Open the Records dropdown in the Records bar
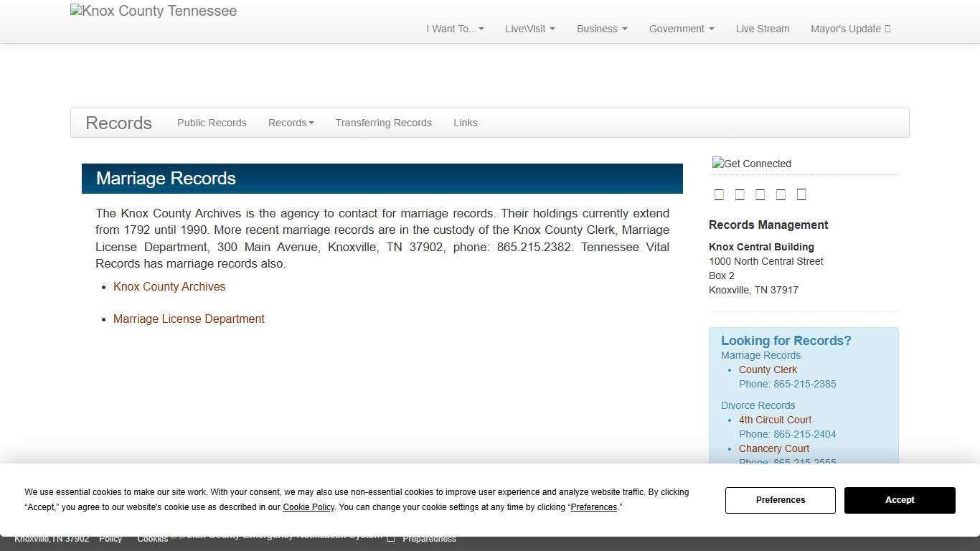This screenshot has width=980, height=551. point(291,123)
